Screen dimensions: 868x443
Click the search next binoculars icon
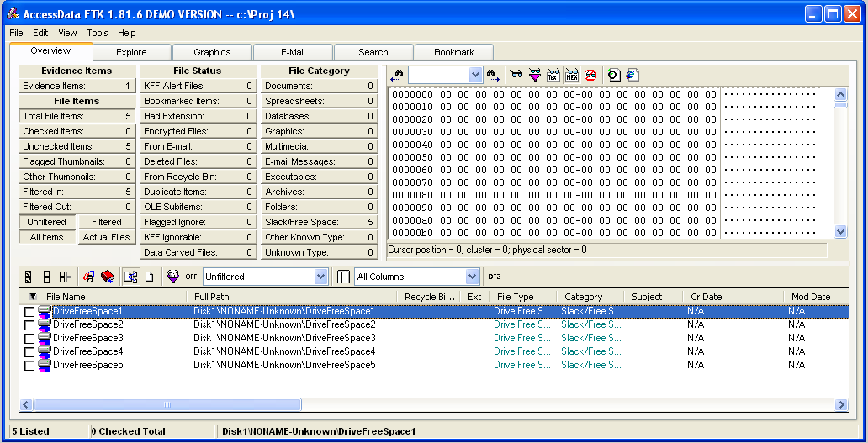[494, 75]
